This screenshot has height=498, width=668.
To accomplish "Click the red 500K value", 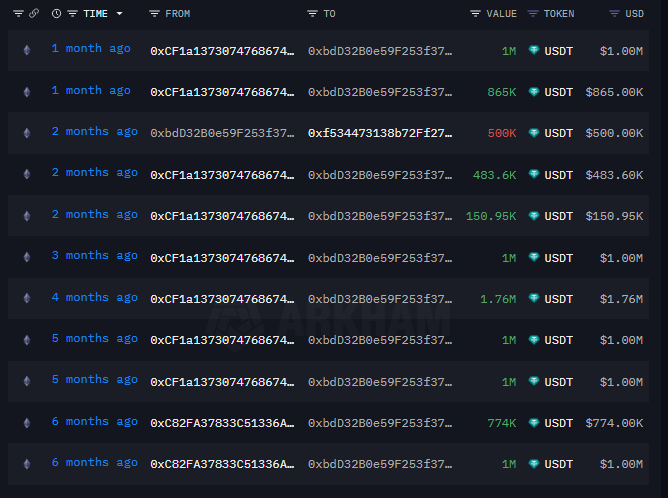I will coord(502,133).
